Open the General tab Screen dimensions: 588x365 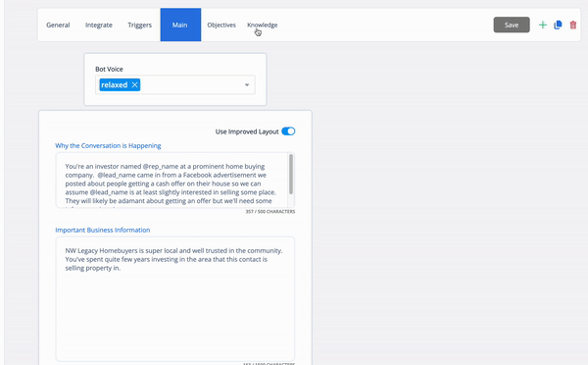pos(58,25)
